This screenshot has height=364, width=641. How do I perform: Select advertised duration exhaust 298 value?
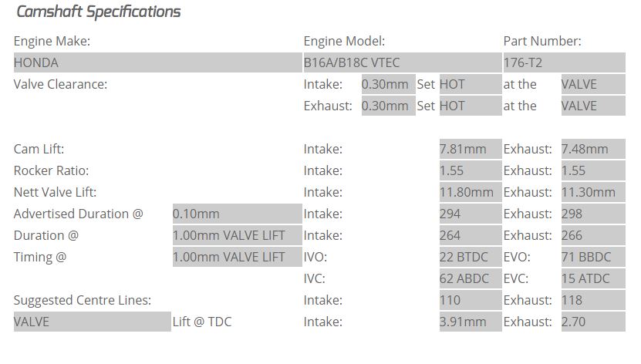tap(593, 214)
